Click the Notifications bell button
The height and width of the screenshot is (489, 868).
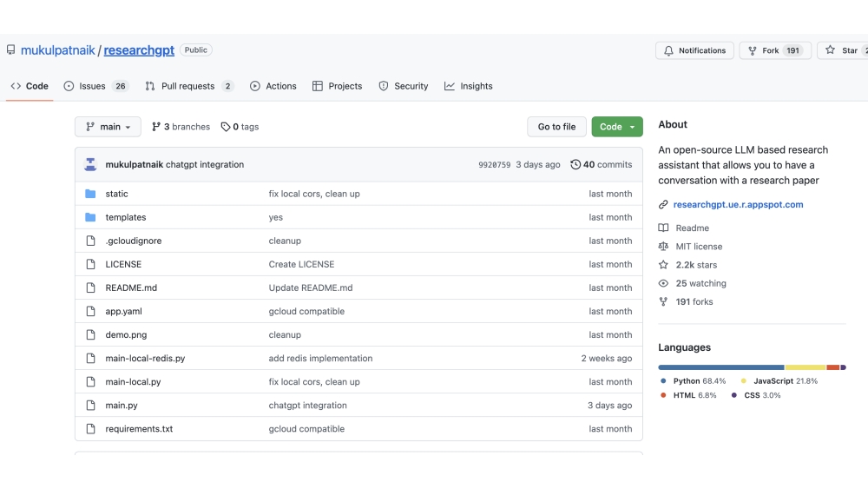tap(694, 50)
